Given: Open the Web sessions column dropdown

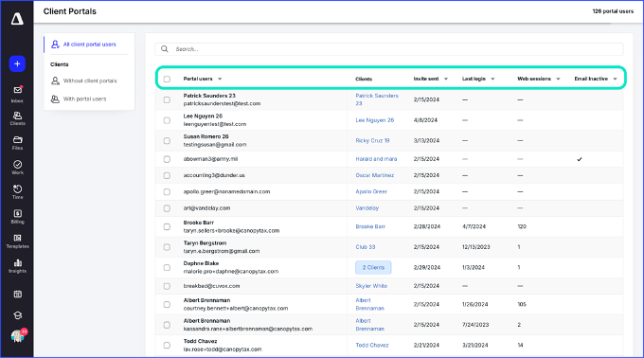Looking at the screenshot, I should (558, 79).
